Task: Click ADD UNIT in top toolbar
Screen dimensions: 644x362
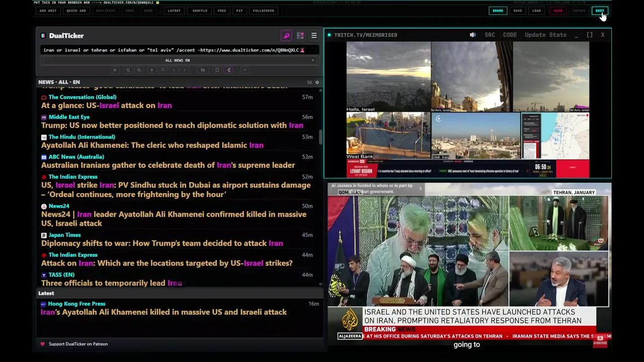Action: [48, 11]
